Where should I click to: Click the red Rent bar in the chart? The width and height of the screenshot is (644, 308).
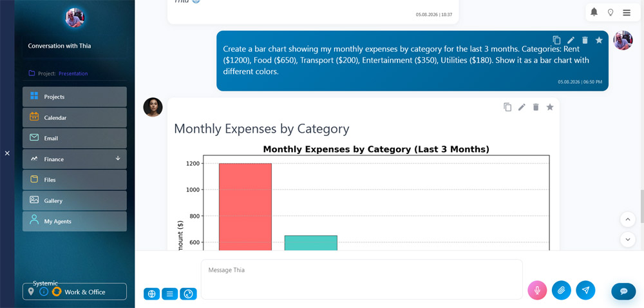click(245, 207)
